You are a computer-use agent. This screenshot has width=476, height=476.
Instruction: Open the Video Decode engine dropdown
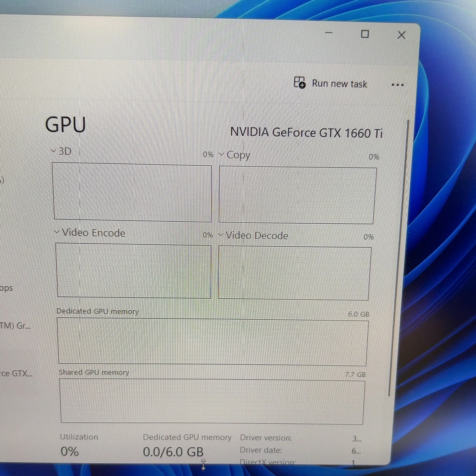(221, 235)
